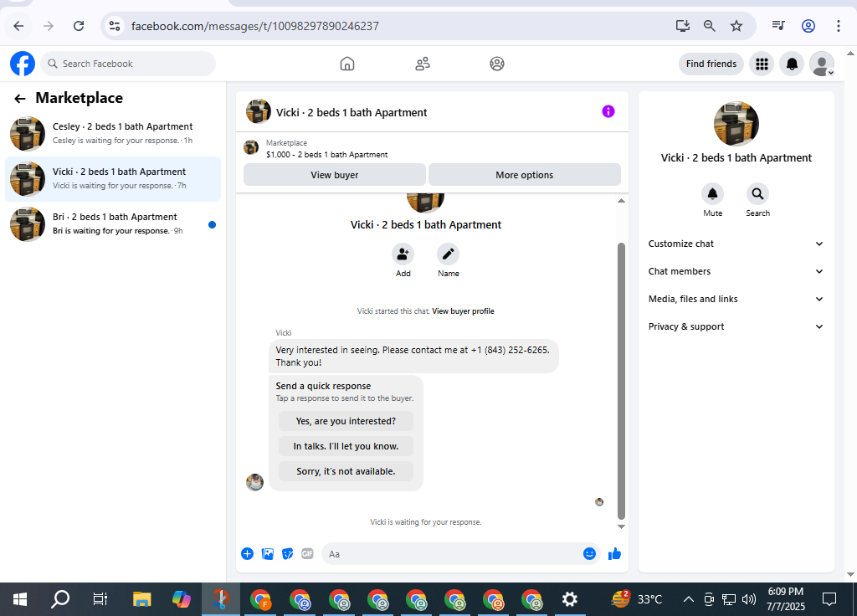Click the Search Facebook field

tap(128, 64)
